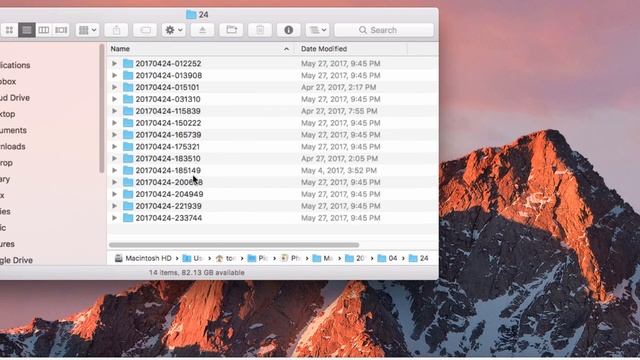The width and height of the screenshot is (640, 360).
Task: Select folder icon of 20170424-183510
Action: click(x=128, y=158)
